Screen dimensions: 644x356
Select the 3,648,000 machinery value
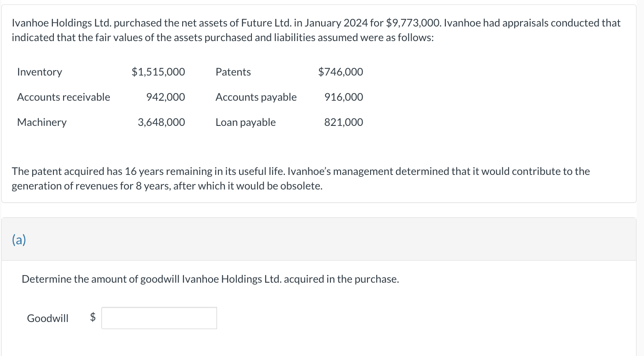tap(161, 122)
